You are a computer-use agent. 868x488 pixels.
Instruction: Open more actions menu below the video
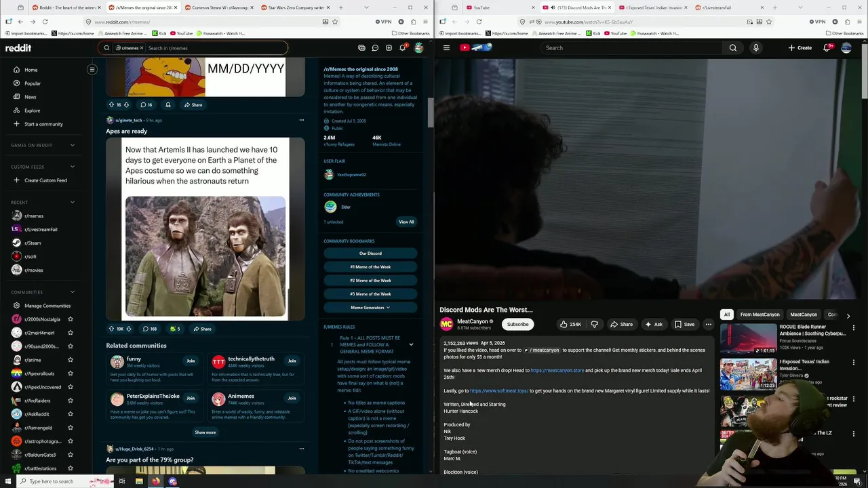click(x=709, y=324)
